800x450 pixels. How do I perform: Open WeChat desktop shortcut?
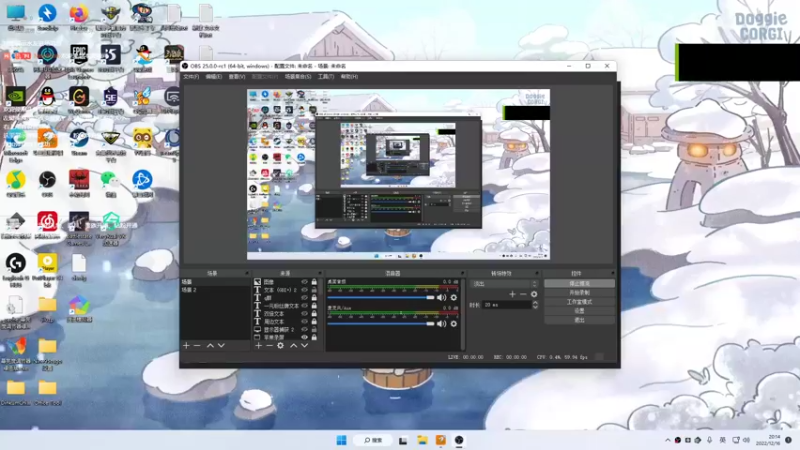110,184
